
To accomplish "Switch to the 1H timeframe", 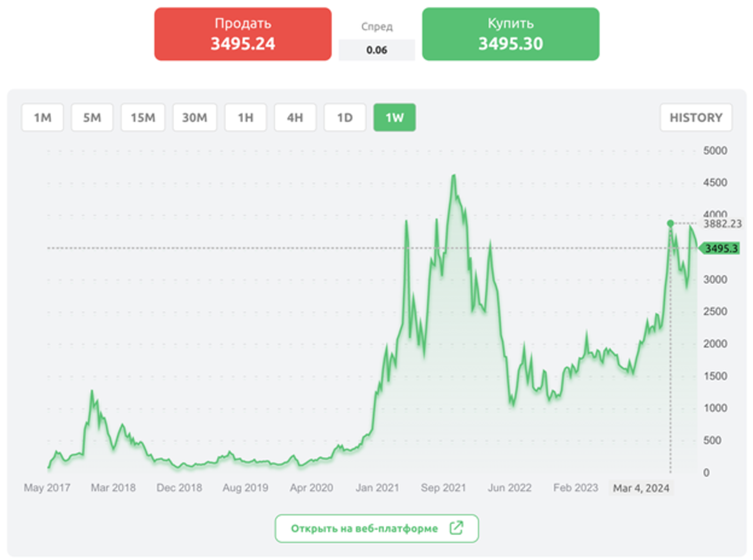I will (245, 118).
